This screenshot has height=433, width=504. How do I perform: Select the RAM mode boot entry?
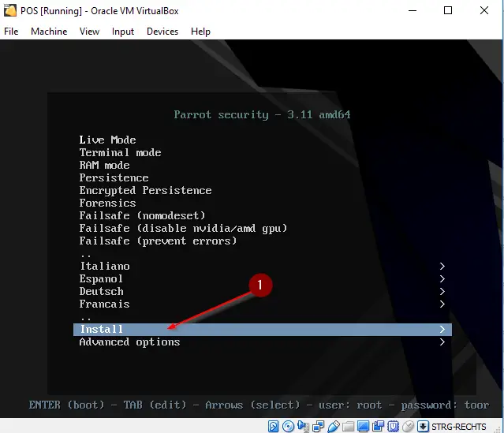(x=104, y=165)
